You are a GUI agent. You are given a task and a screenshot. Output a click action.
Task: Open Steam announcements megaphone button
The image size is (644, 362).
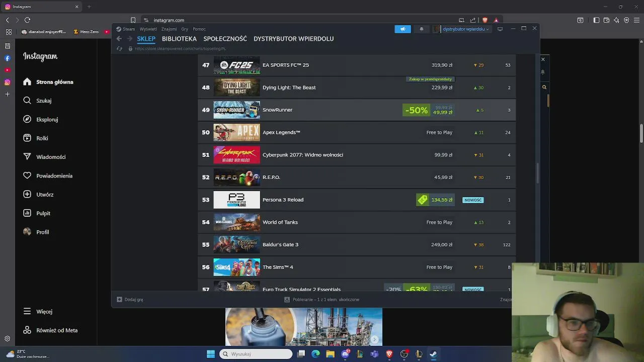(x=403, y=29)
